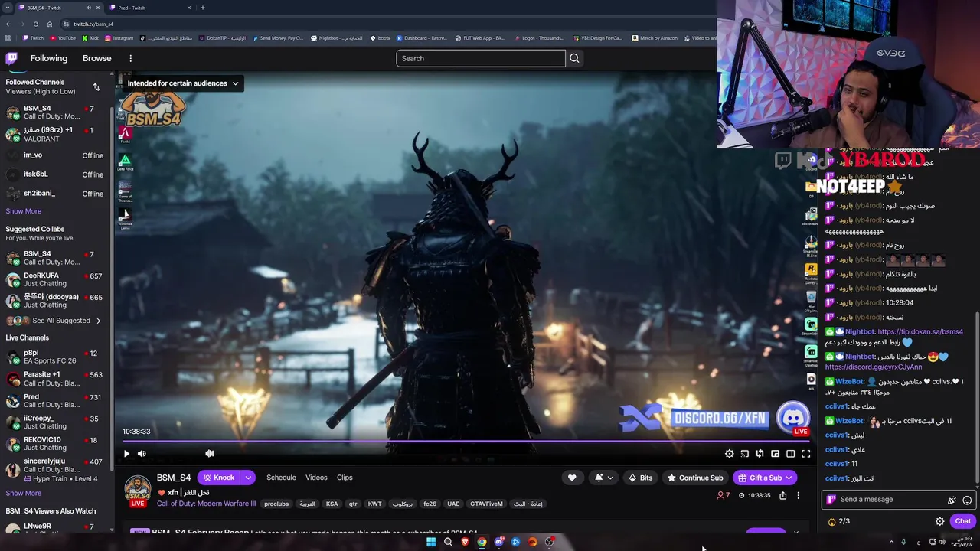
Task: Toggle theatre mode in the player
Action: pyautogui.click(x=790, y=454)
